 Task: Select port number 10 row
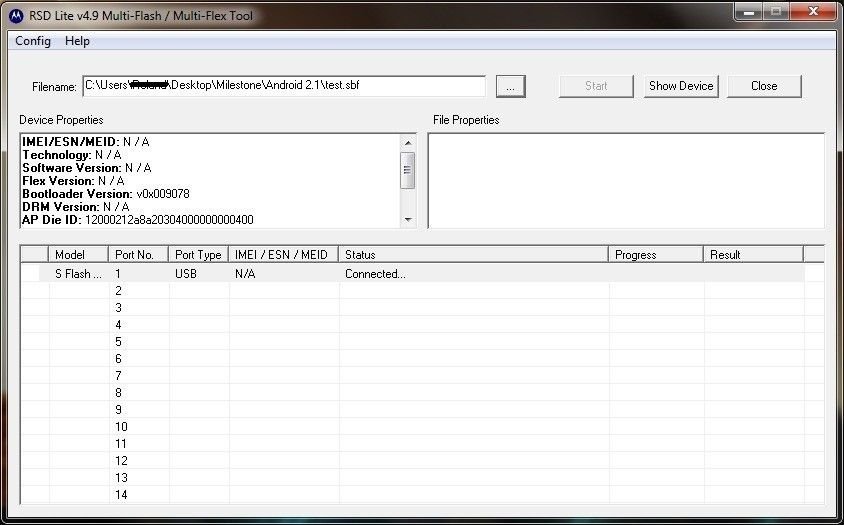click(422, 426)
